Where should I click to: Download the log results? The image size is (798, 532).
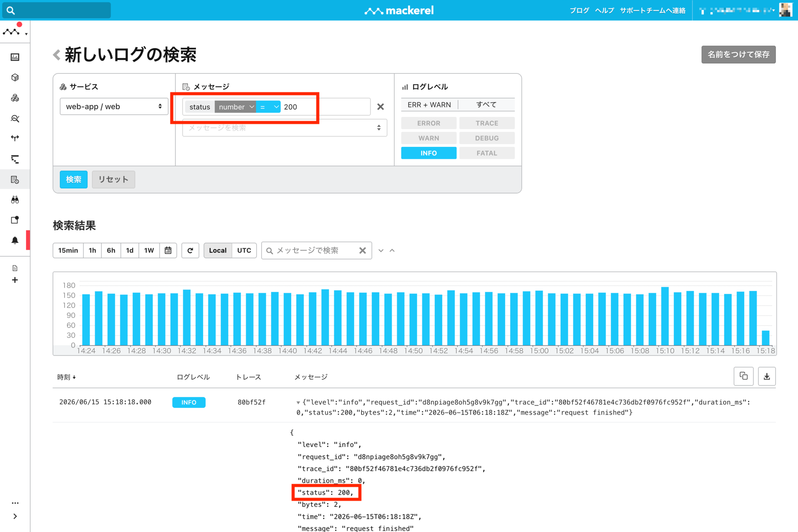[766, 376]
